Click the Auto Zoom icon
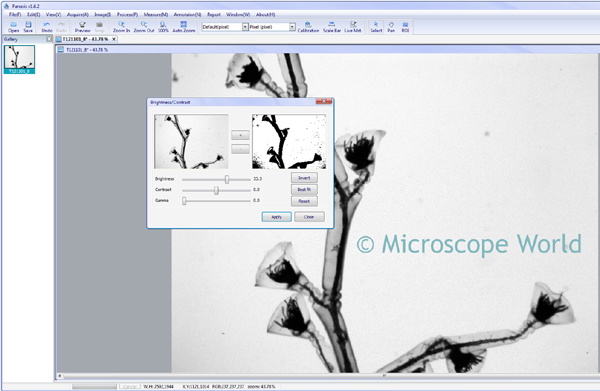Viewport: 600px width, 391px height. tap(184, 27)
